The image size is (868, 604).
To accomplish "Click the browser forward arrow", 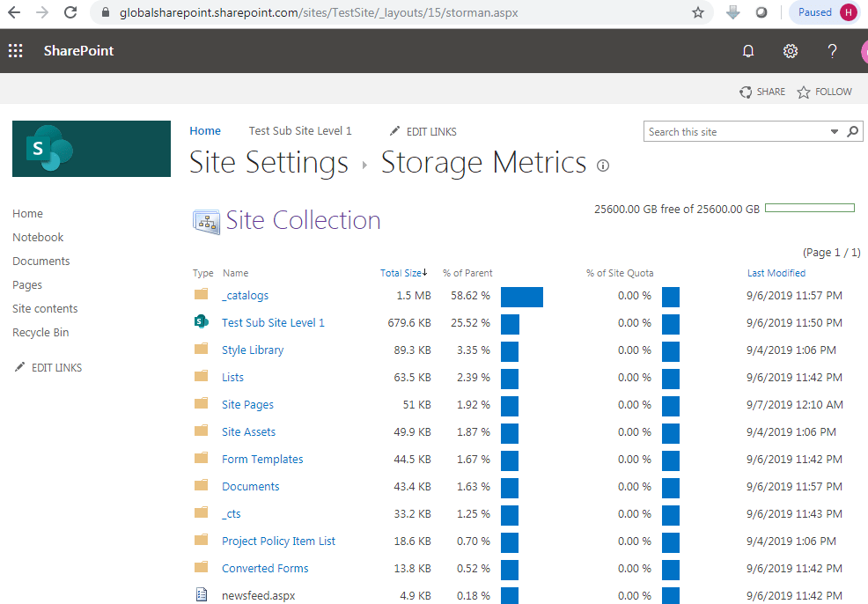I will [42, 12].
